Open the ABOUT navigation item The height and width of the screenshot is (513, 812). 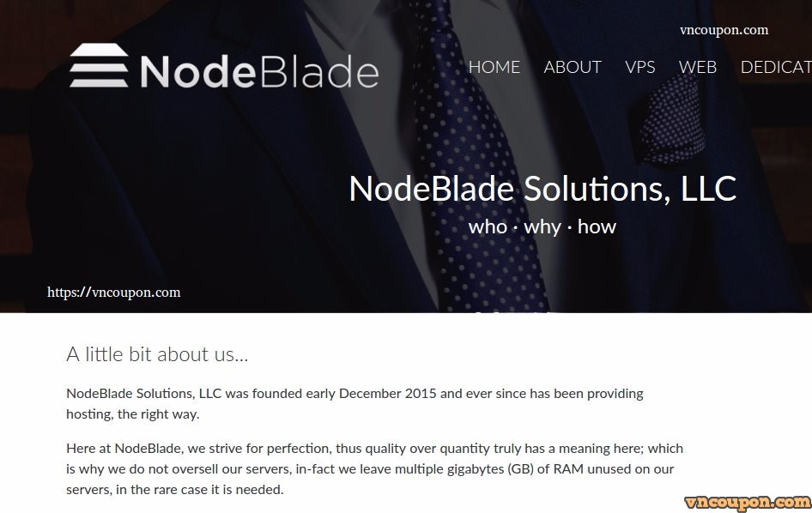[573, 67]
